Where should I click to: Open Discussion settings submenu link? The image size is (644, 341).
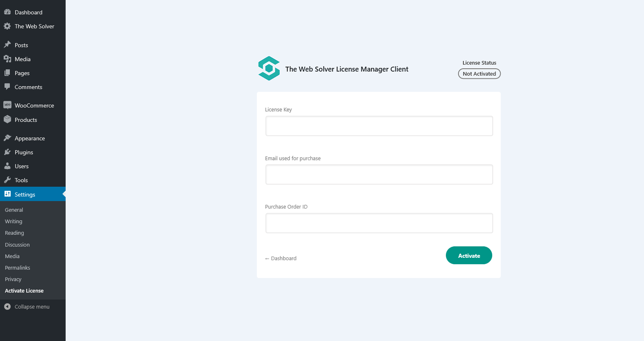17,245
